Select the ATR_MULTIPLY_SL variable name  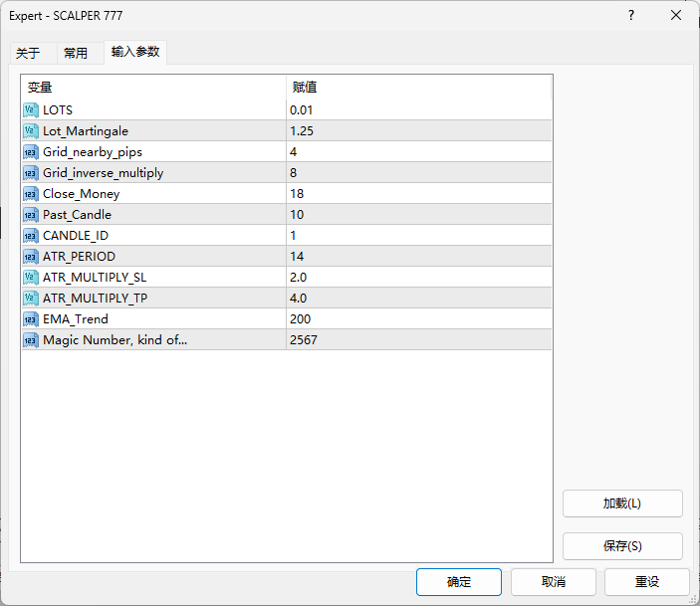click(95, 278)
